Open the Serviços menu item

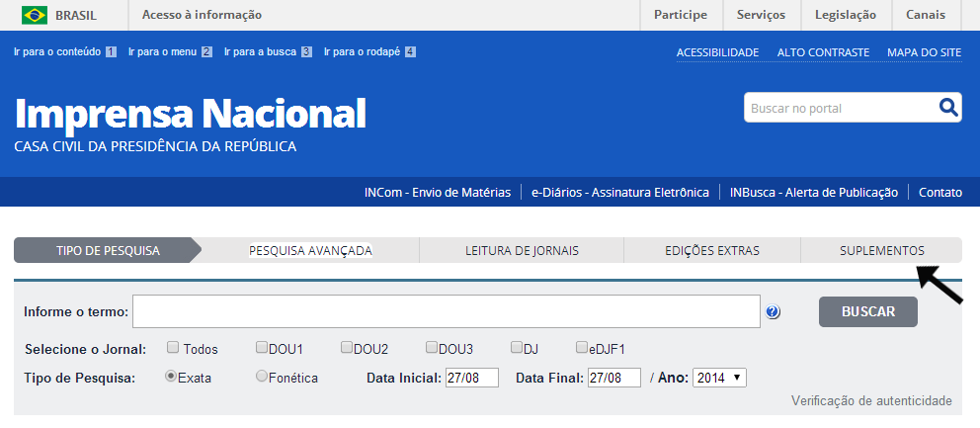coord(761,15)
